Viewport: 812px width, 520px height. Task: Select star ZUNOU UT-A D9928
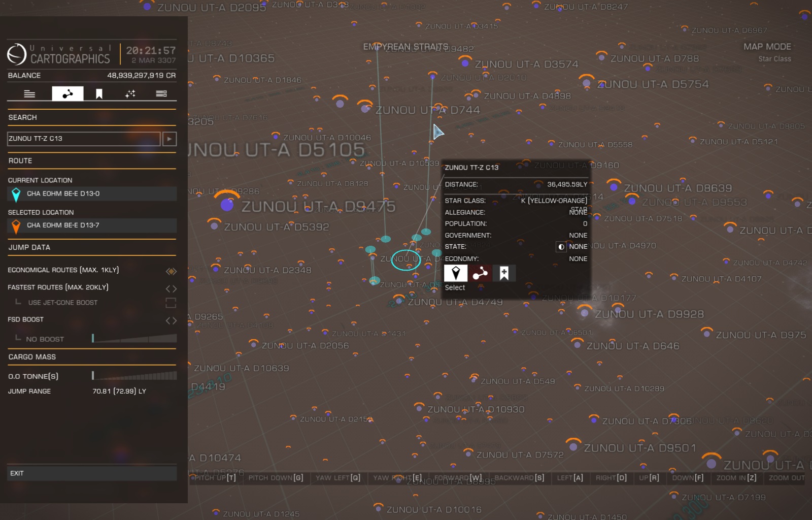585,313
